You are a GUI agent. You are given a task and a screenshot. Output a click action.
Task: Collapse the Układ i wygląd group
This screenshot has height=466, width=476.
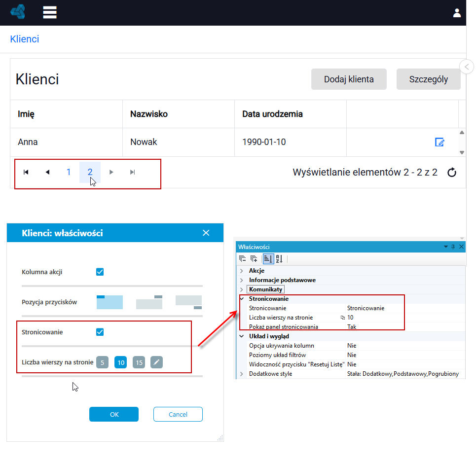(x=242, y=336)
